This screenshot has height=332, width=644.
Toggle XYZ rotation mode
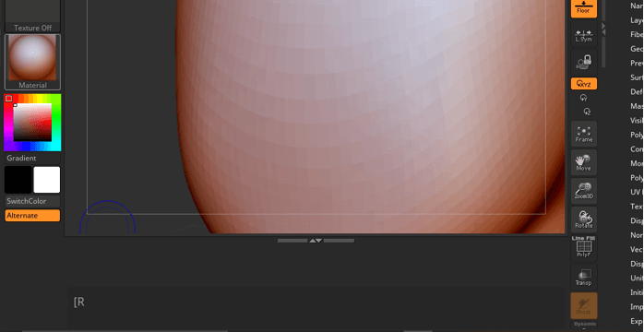[584, 84]
